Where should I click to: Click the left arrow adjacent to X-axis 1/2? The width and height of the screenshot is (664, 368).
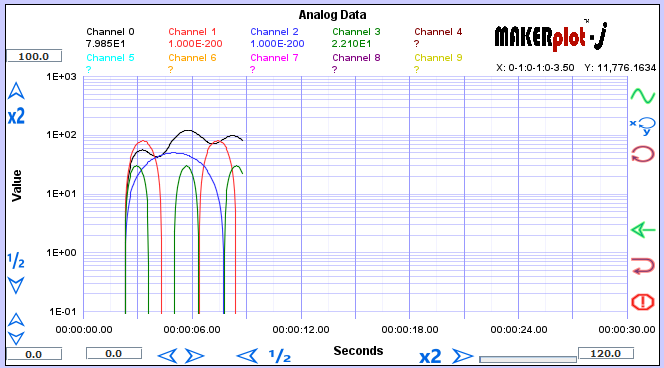point(247,356)
